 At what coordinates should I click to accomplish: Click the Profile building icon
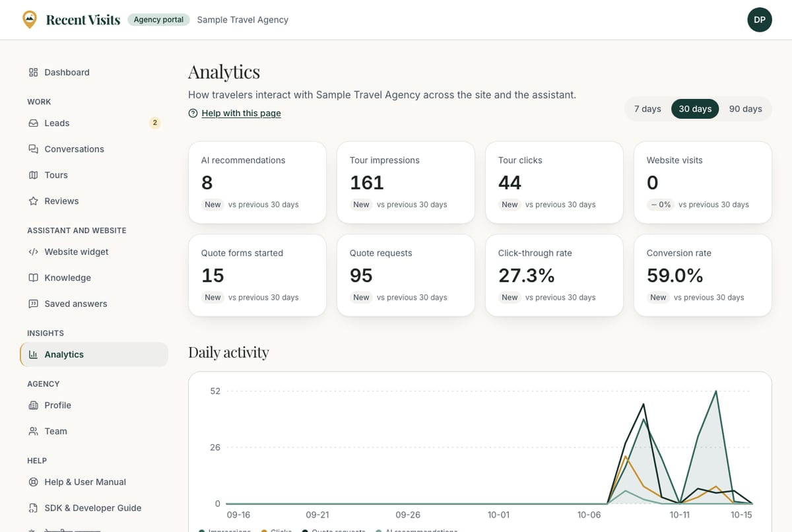(33, 405)
